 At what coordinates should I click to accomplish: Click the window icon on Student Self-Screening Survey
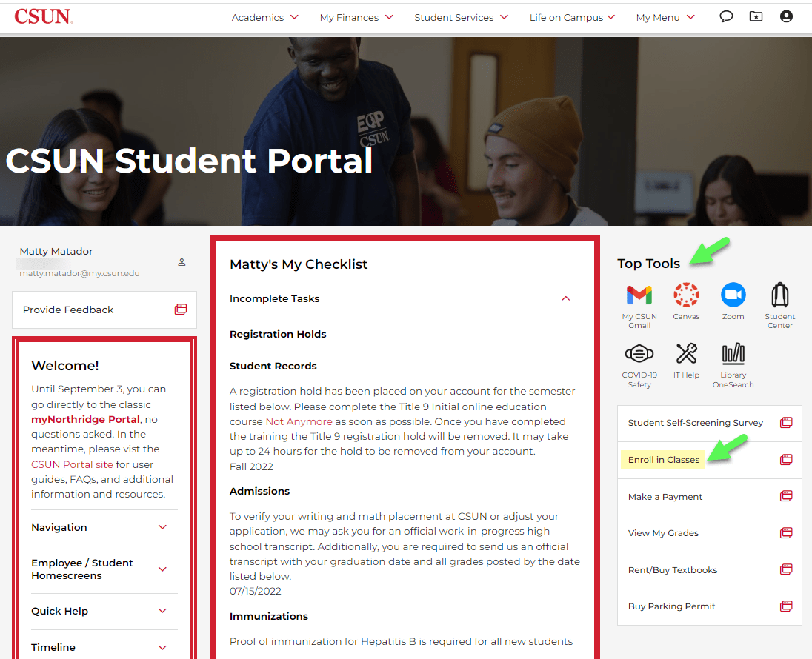pos(786,422)
